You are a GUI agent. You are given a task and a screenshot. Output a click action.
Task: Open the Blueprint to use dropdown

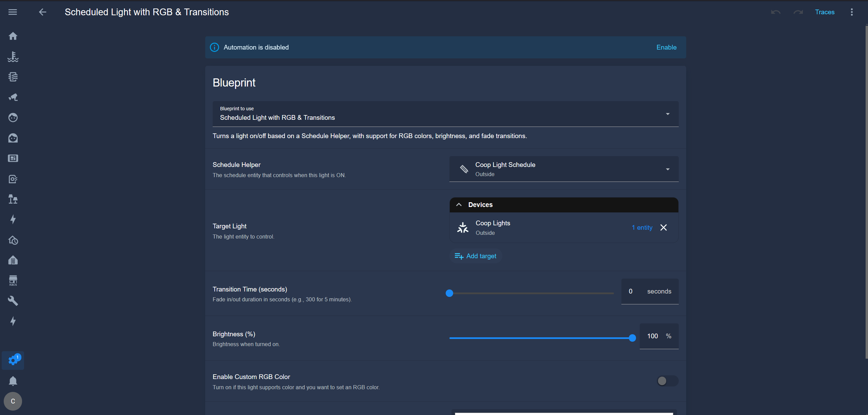pyautogui.click(x=445, y=114)
